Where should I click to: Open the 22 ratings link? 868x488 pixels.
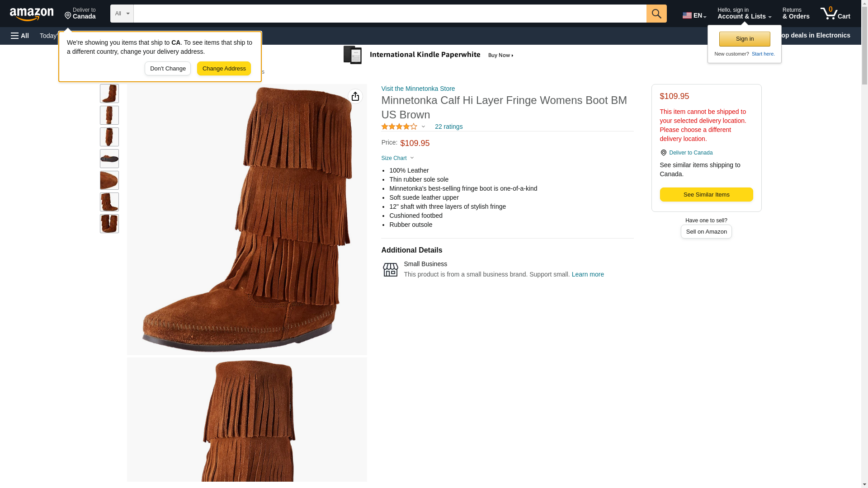coord(448,127)
